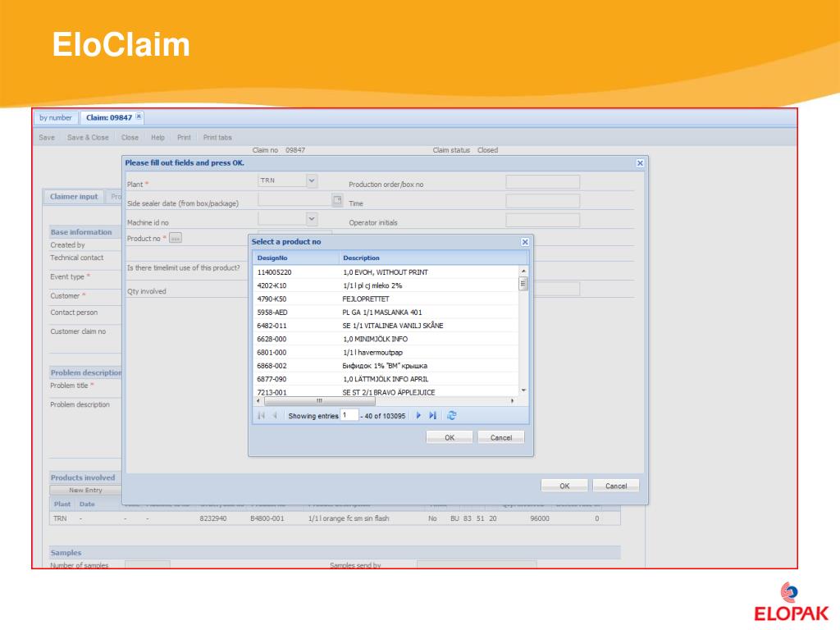840x630 pixels.
Task: Select product row 6801-000 havermoutpap
Action: point(386,353)
